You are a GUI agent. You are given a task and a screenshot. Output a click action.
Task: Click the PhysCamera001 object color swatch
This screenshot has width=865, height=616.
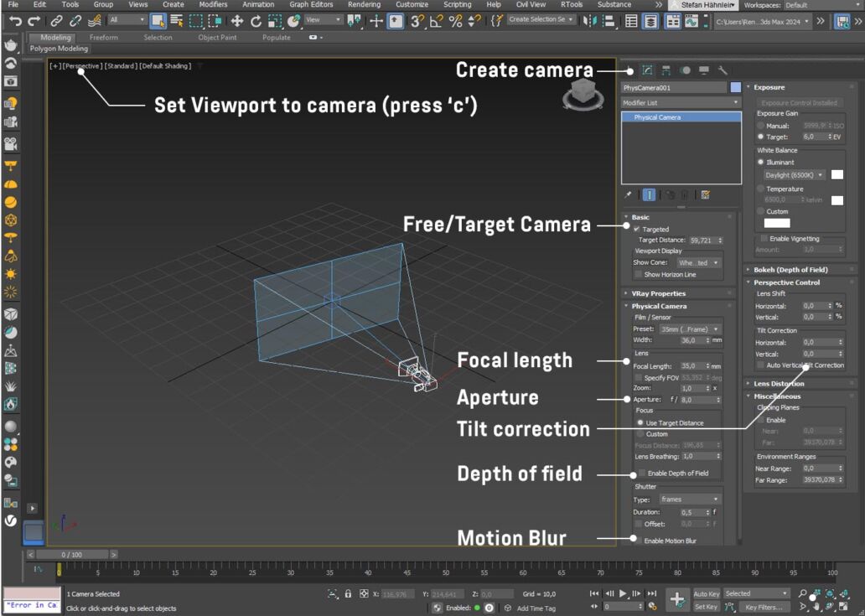click(x=735, y=87)
